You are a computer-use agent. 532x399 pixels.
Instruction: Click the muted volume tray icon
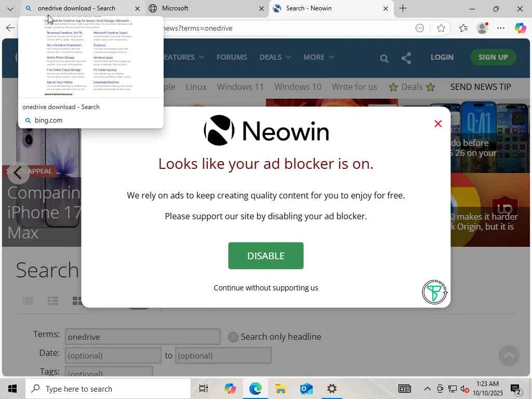(x=464, y=389)
